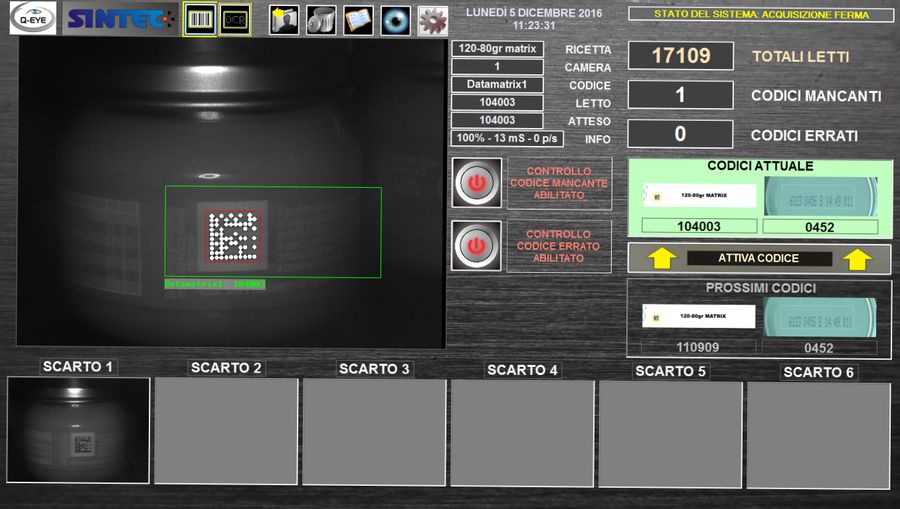Image resolution: width=900 pixels, height=509 pixels.
Task: Click the SCARTO 1 label
Action: (78, 367)
